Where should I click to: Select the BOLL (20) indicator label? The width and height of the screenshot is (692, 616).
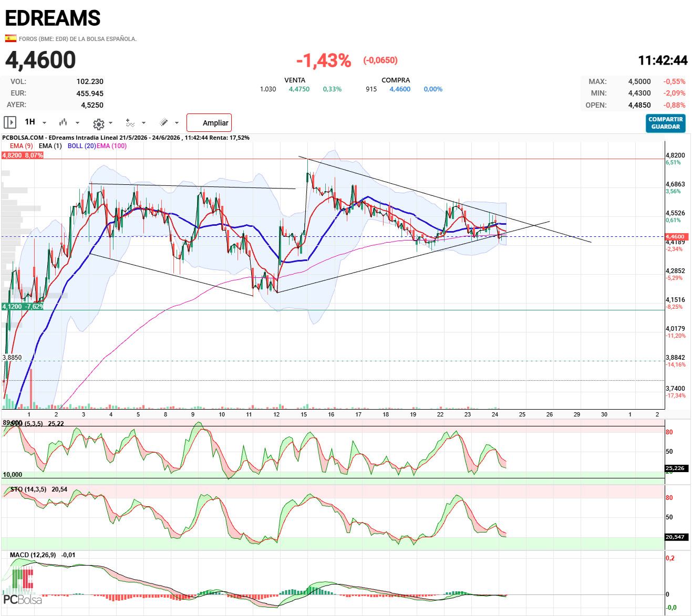pos(81,146)
